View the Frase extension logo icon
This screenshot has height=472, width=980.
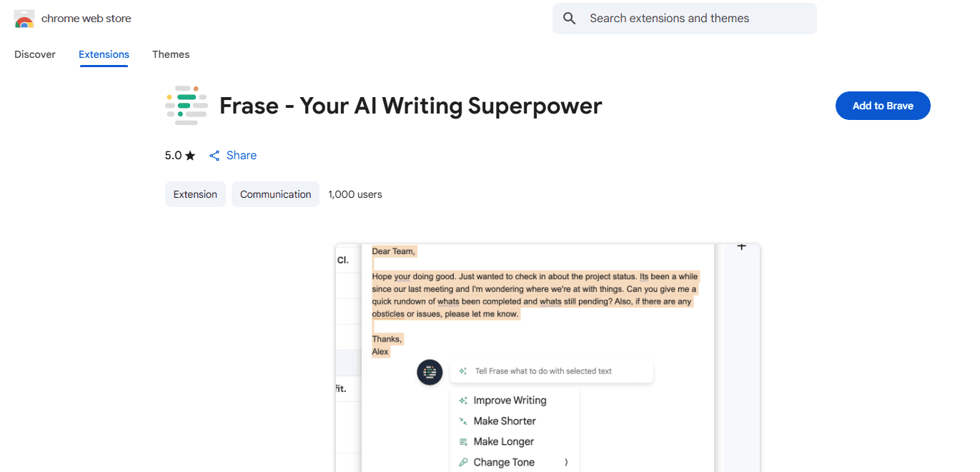coord(186,106)
